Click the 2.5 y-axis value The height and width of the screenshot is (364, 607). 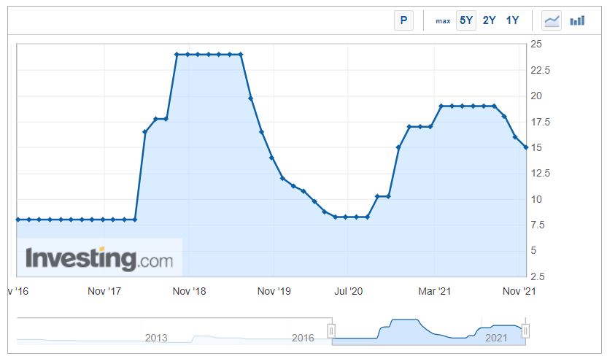point(537,276)
